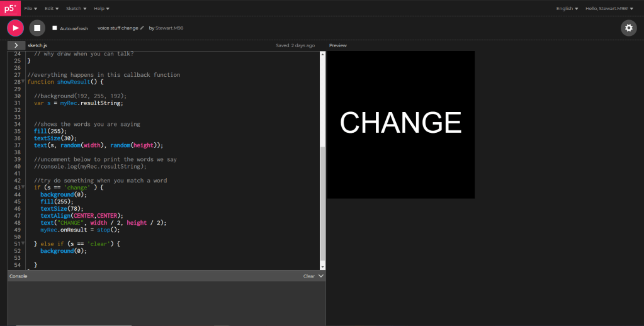Fold the showResult function at line 28

23,82
